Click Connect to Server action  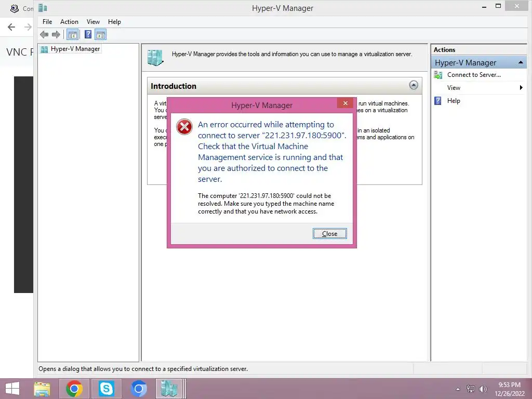coord(474,75)
